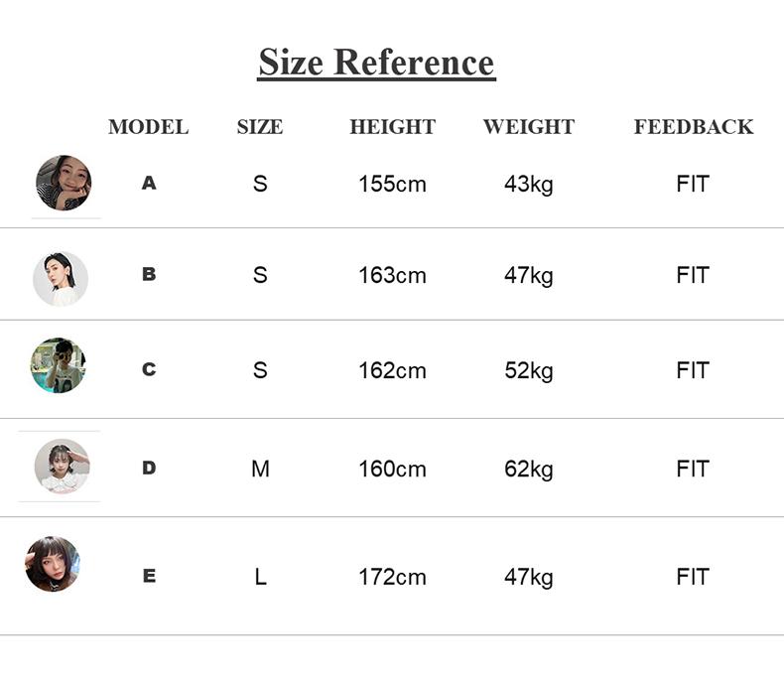784x677 pixels.
Task: Click the Size Reference title
Action: pos(376,62)
